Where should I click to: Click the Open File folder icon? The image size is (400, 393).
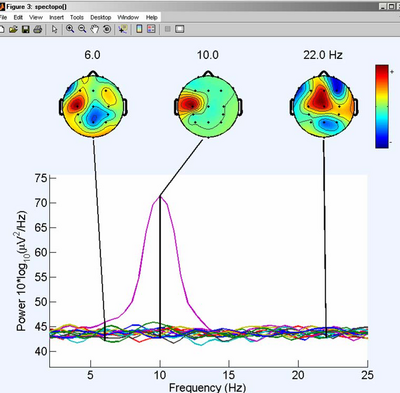(x=13, y=29)
